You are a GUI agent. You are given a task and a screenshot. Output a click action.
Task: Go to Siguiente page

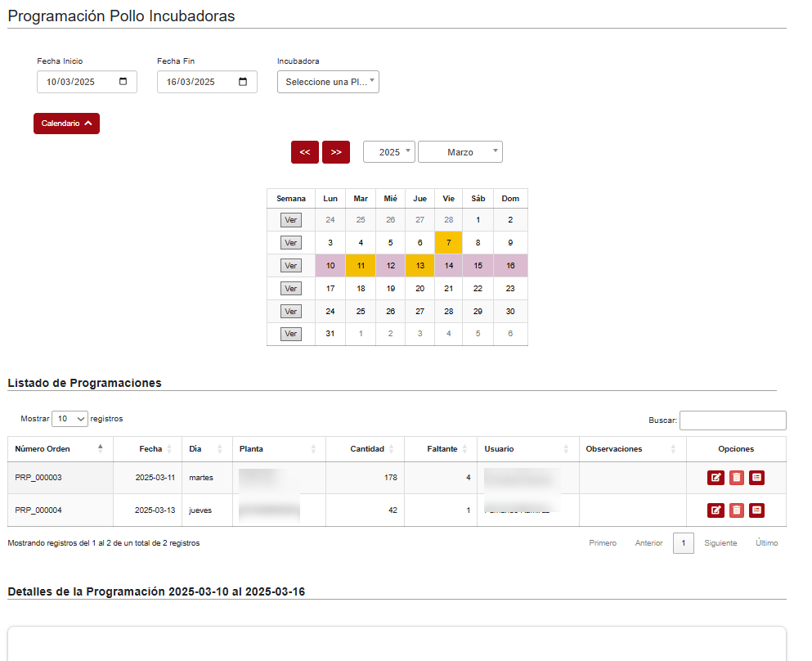click(x=720, y=543)
